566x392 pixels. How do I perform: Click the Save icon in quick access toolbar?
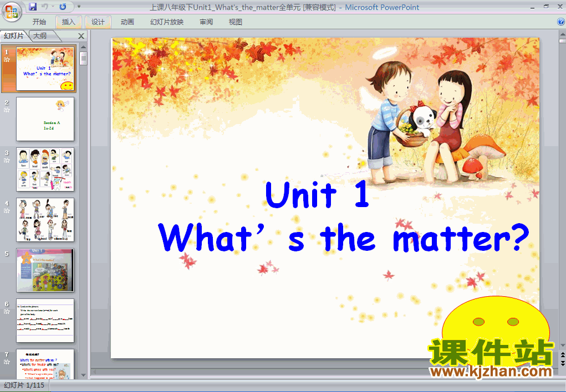coord(33,7)
